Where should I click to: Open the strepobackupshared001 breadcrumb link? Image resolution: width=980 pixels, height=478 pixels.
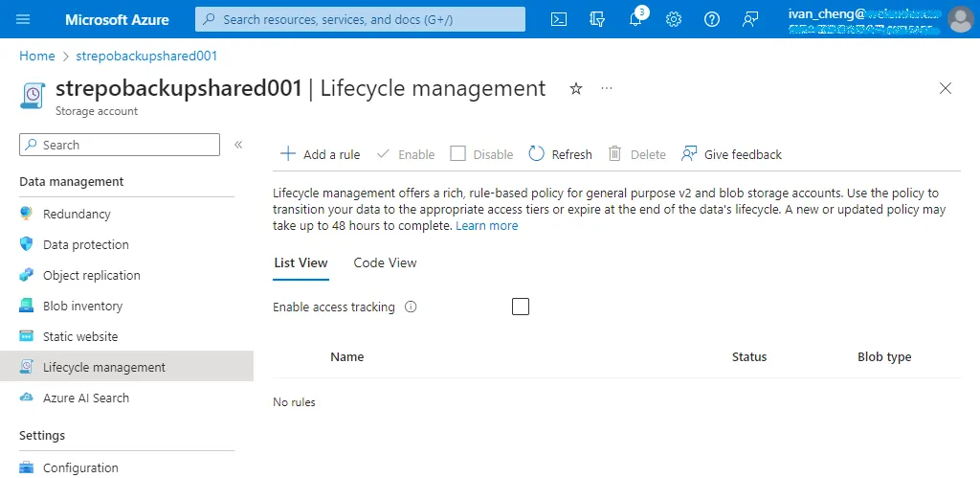click(x=146, y=56)
